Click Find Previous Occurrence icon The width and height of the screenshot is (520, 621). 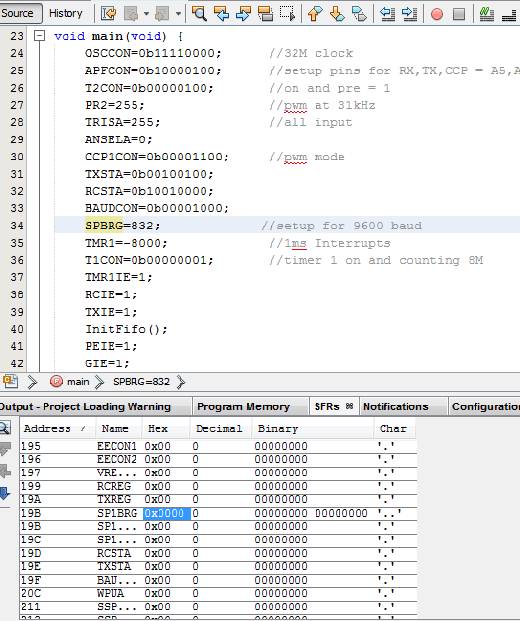221,13
